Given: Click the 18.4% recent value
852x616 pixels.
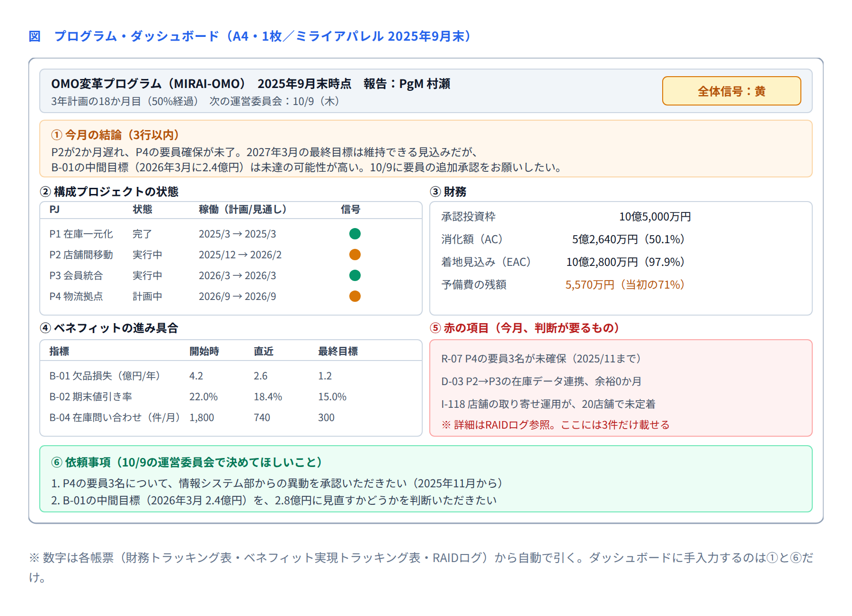Looking at the screenshot, I should click(268, 396).
